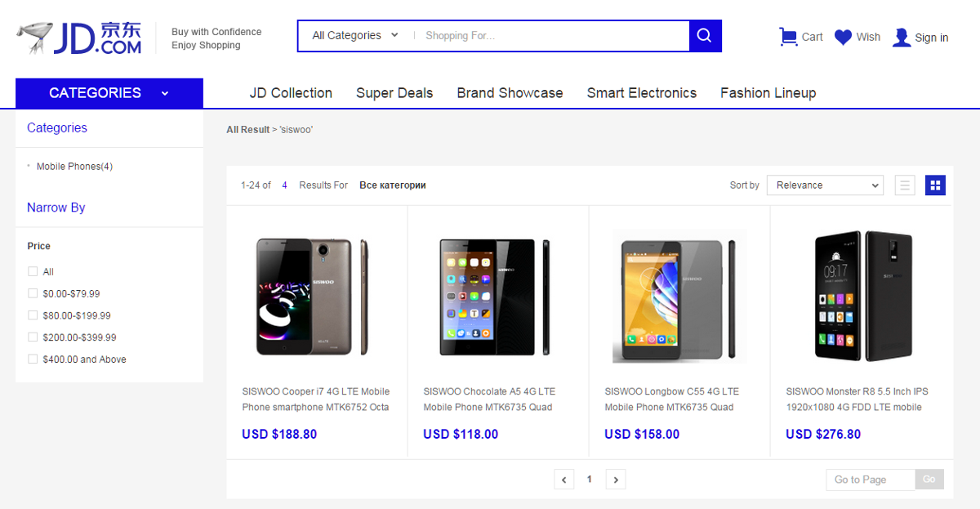Open the Super Deals tab

pyautogui.click(x=394, y=93)
